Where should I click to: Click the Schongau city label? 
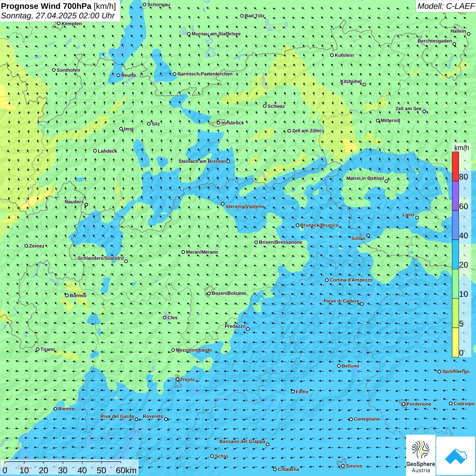click(x=158, y=4)
